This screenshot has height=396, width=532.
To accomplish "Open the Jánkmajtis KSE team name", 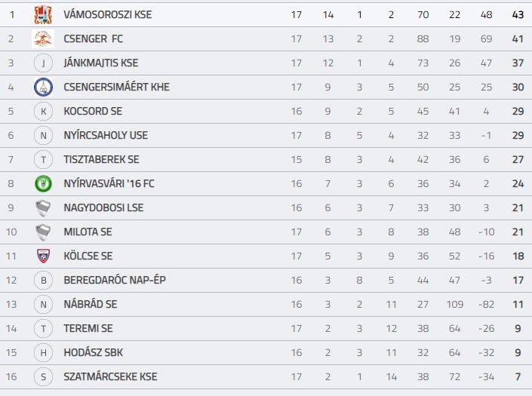I will [101, 63].
